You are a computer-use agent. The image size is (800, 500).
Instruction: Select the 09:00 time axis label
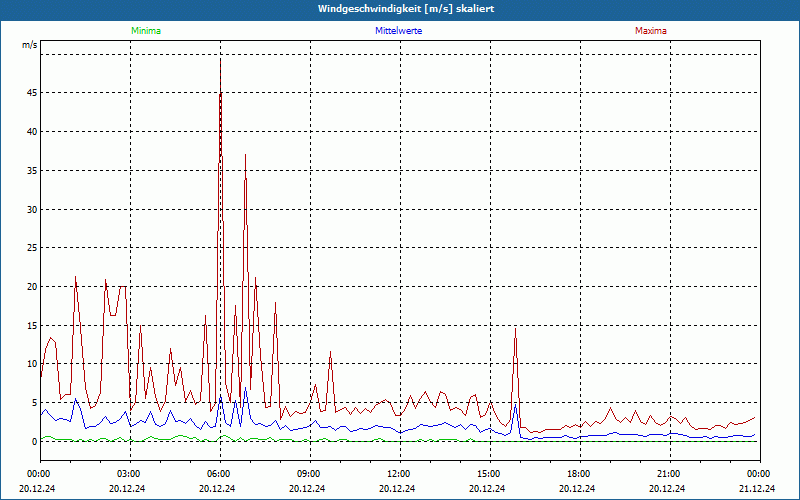pyautogui.click(x=309, y=473)
